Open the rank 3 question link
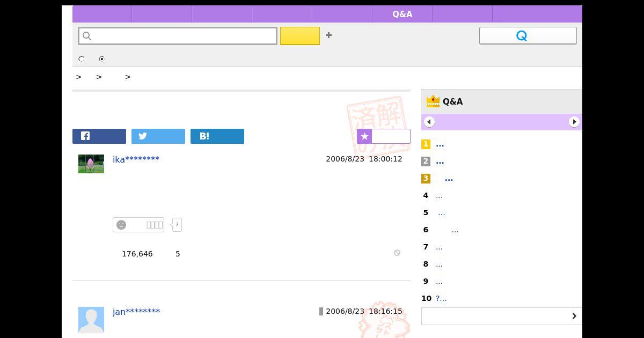Screen dimensions: 644x338 pyautogui.click(x=449, y=179)
